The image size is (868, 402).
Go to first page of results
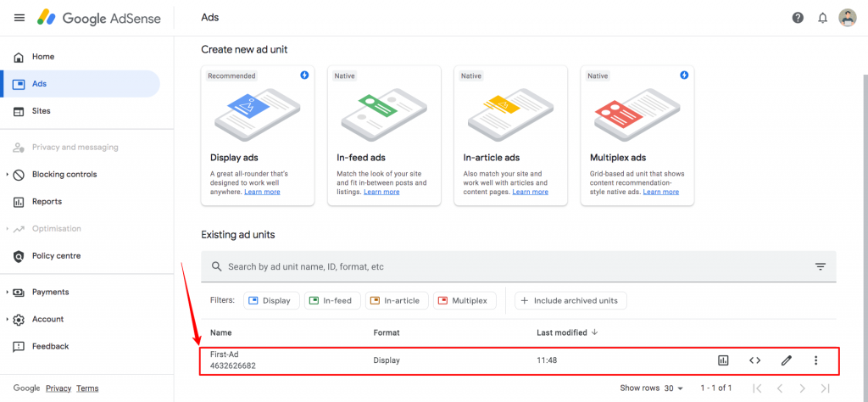click(757, 388)
